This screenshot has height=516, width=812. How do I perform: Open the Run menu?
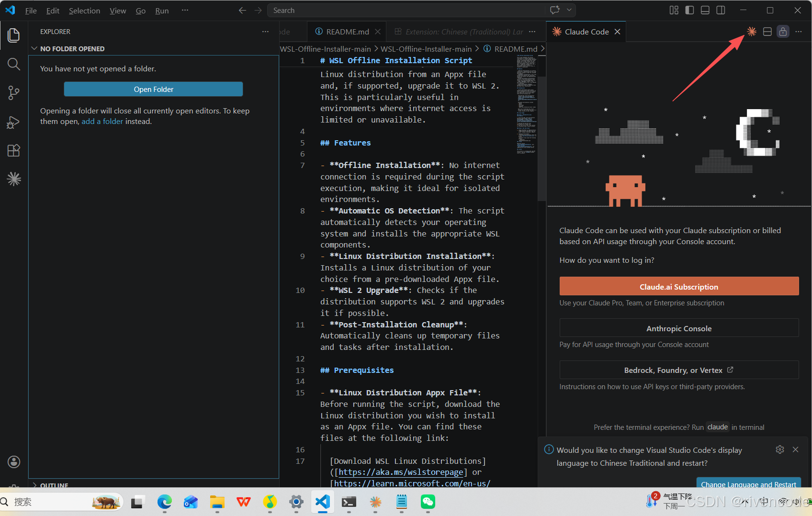pyautogui.click(x=162, y=11)
